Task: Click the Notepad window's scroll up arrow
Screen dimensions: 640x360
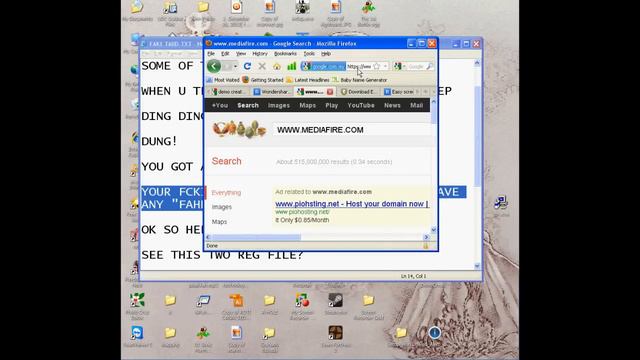Action: pos(477,63)
